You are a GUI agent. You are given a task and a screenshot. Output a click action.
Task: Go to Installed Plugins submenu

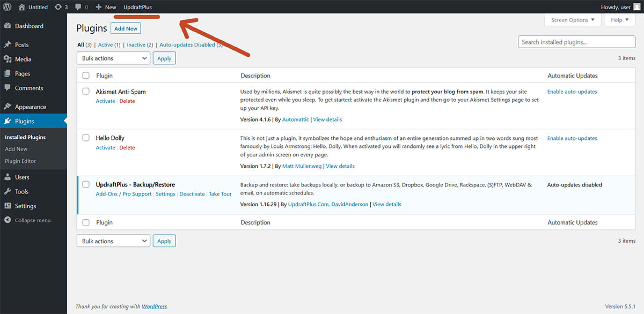25,137
